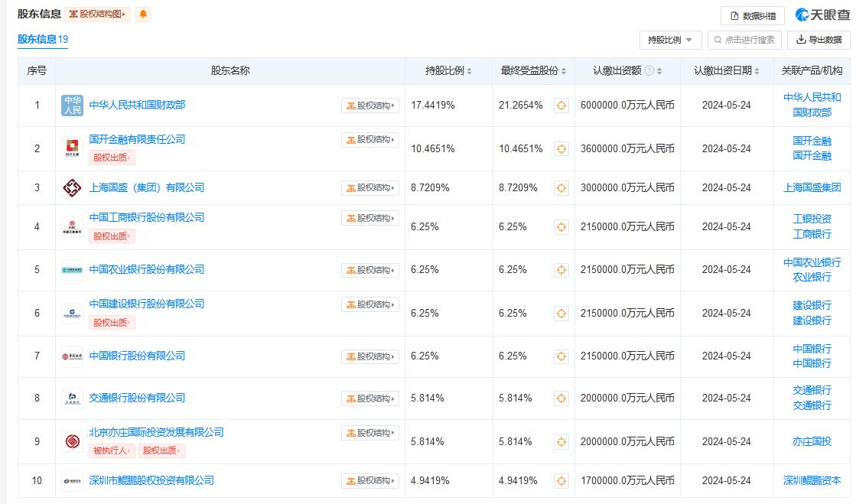The width and height of the screenshot is (856, 504).
Task: Click the target icon in the Ministry of Finance row
Action: click(x=561, y=106)
